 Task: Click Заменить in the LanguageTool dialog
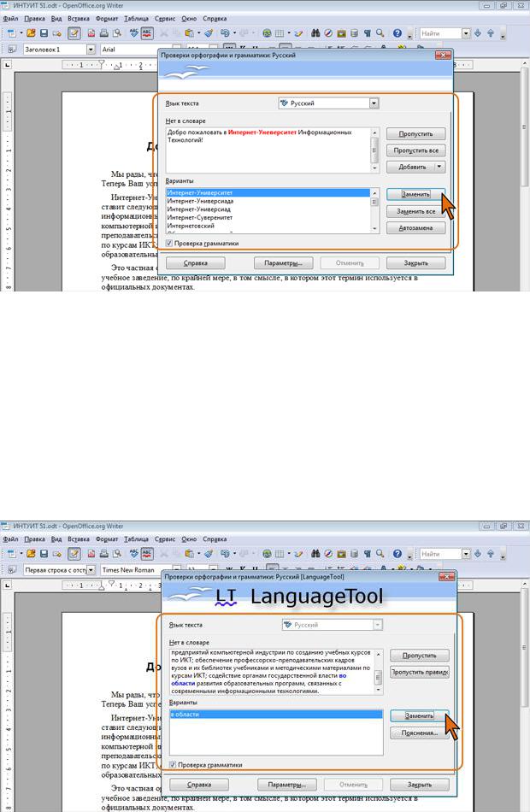[420, 715]
